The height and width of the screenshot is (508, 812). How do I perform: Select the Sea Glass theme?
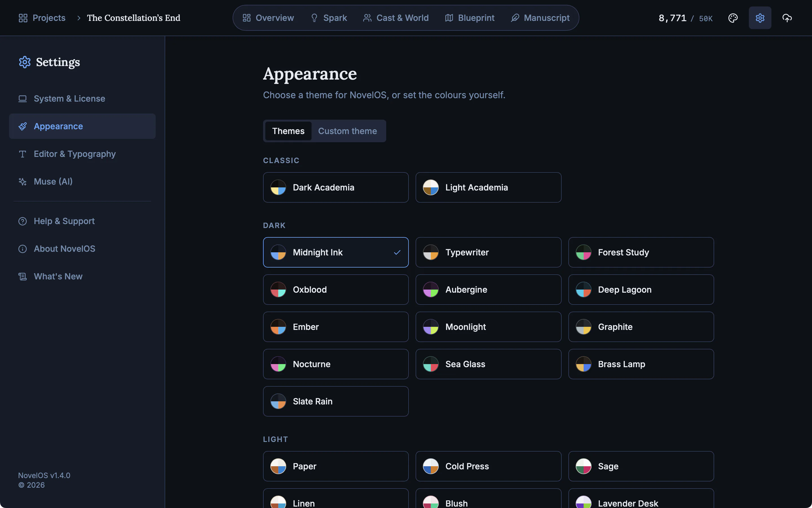[x=488, y=364]
